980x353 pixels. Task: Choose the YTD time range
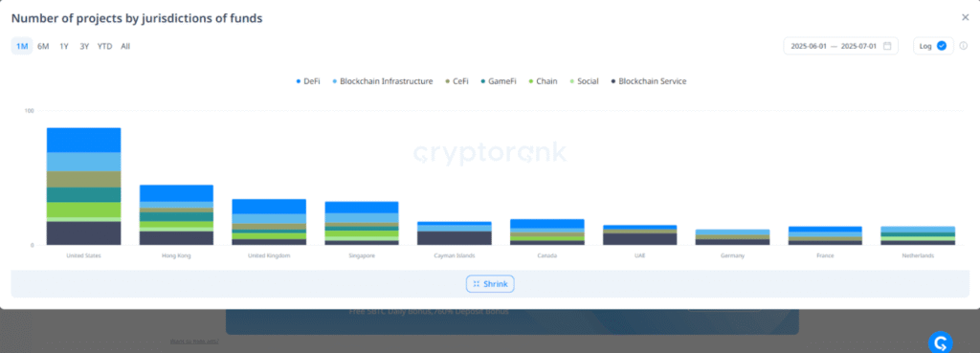coord(104,46)
